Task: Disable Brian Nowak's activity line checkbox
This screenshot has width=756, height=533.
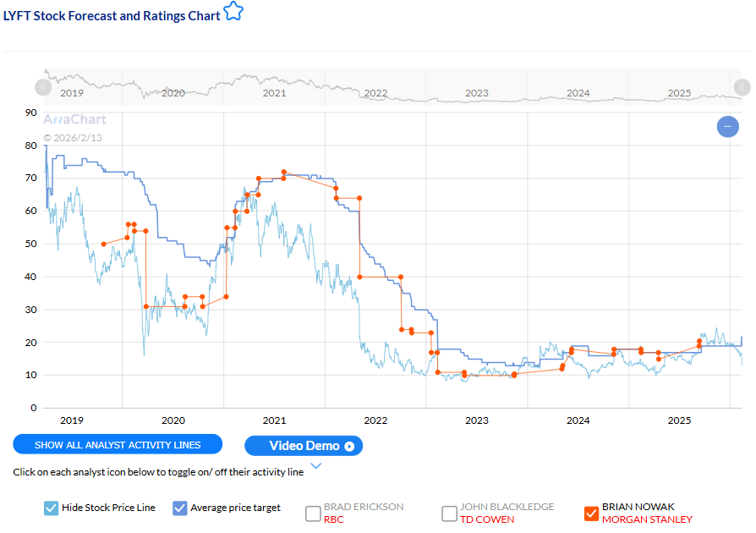Action: pos(592,513)
